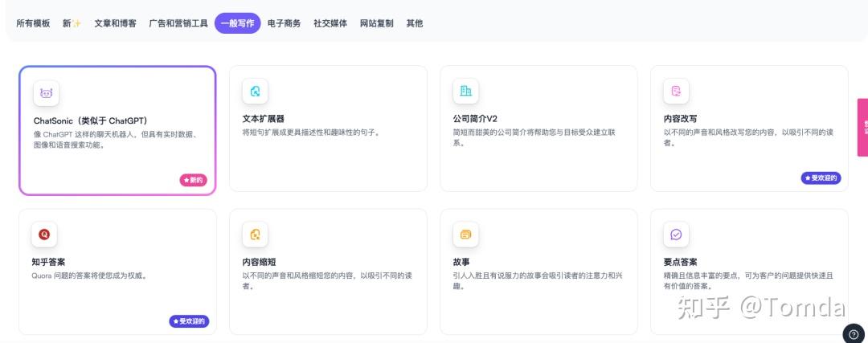Click the 知乎答案 Quora icon
868x343 pixels.
point(45,235)
